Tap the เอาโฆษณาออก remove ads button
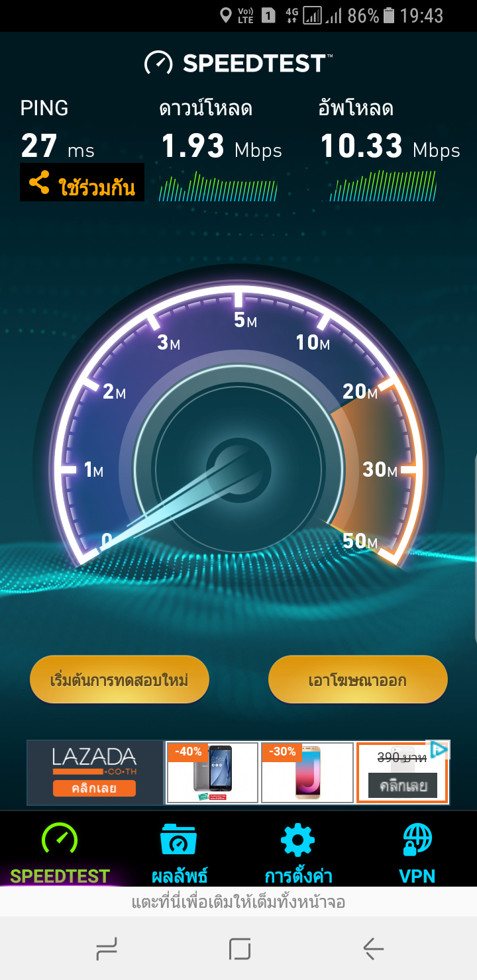Image resolution: width=477 pixels, height=980 pixels. pos(358,680)
